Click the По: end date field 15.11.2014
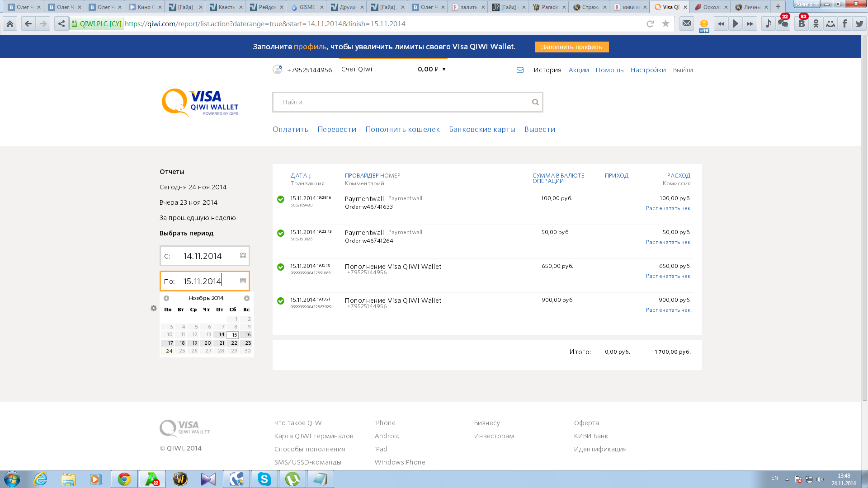This screenshot has width=868, height=488. pos(204,281)
